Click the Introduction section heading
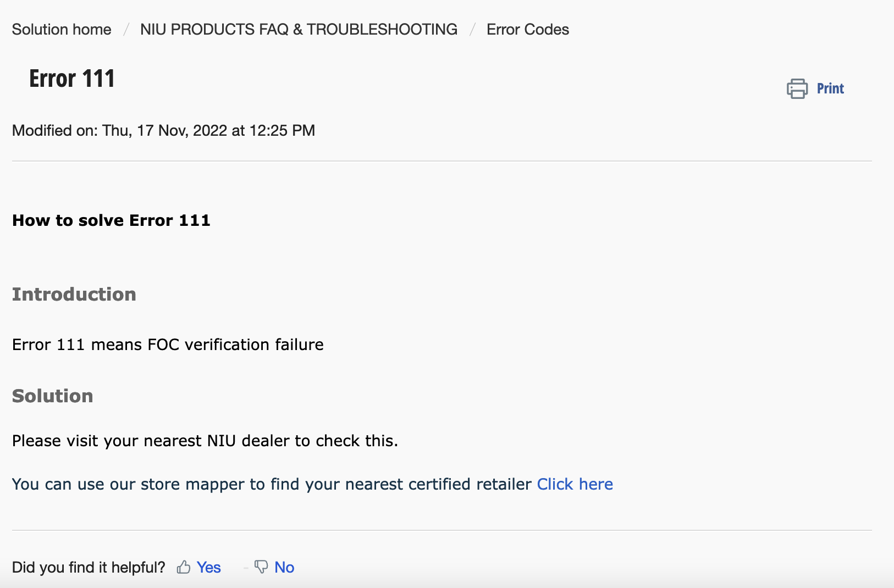The image size is (894, 588). click(74, 295)
